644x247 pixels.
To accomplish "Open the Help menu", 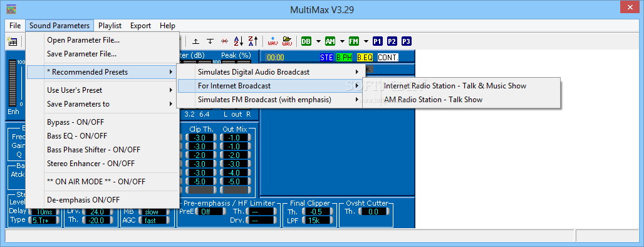I will pyautogui.click(x=167, y=26).
